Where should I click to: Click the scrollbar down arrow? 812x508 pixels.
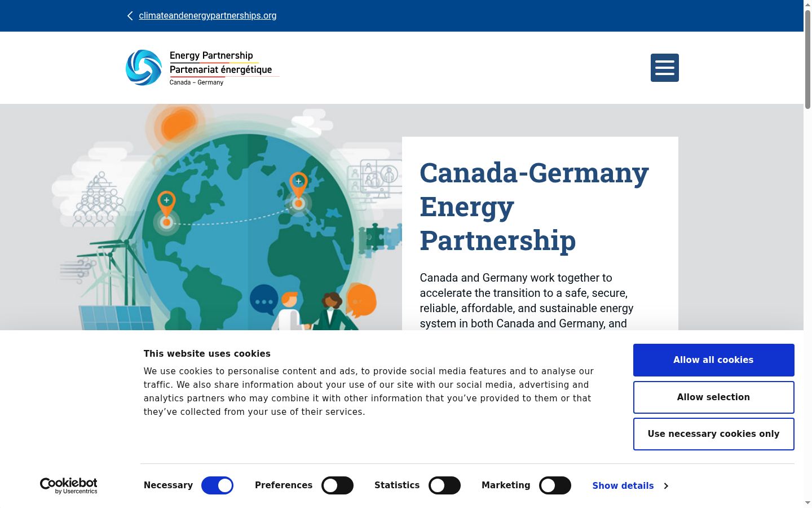807,503
